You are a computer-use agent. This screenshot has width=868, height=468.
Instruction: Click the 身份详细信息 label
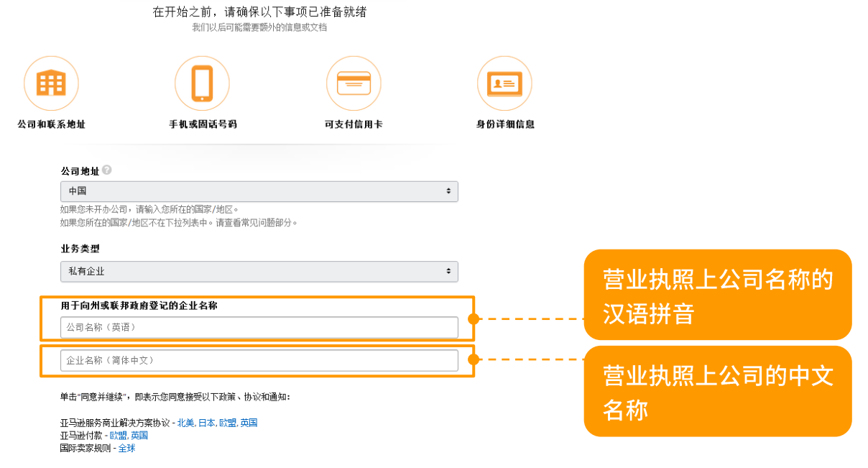(505, 124)
